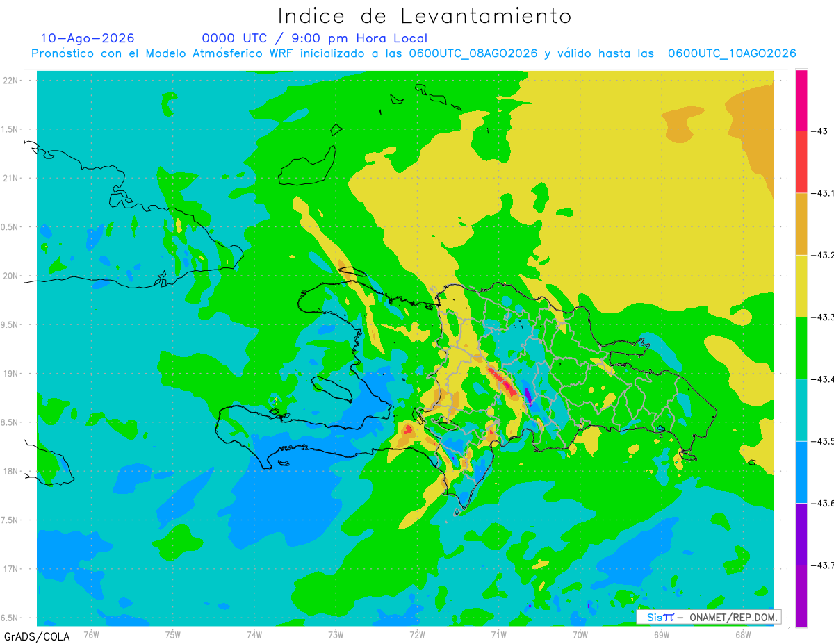Click '0000 UTC / 9:00 pm Hora Local'
834x644 pixels.
315,39
